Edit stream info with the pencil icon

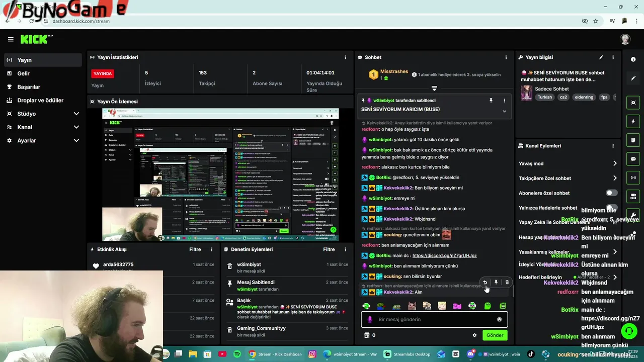(601, 57)
